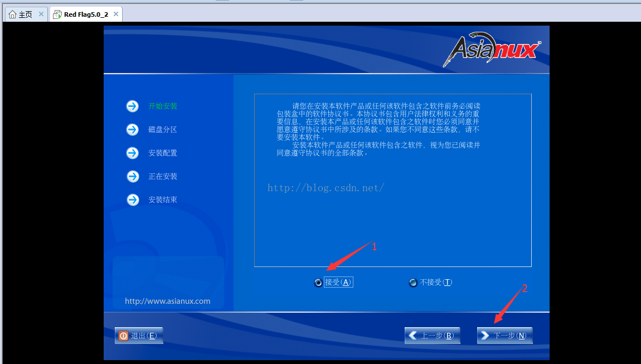Open the http://www.asianux.com link

168,301
